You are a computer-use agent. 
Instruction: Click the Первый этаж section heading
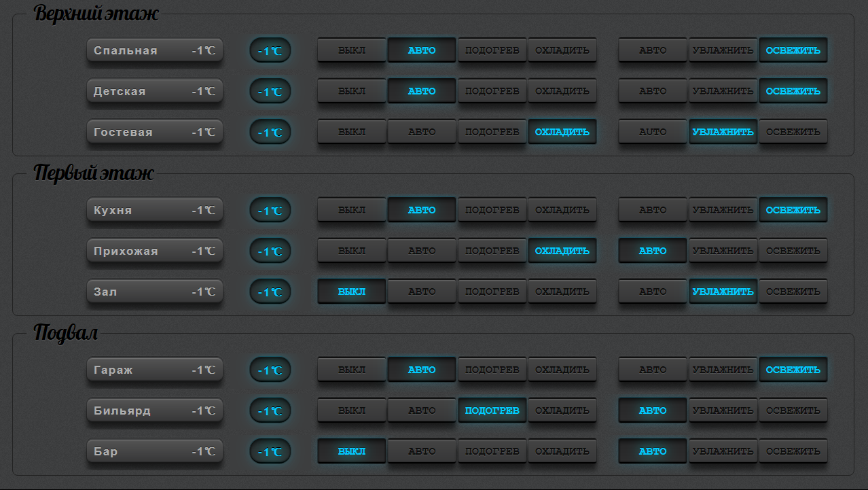click(94, 173)
